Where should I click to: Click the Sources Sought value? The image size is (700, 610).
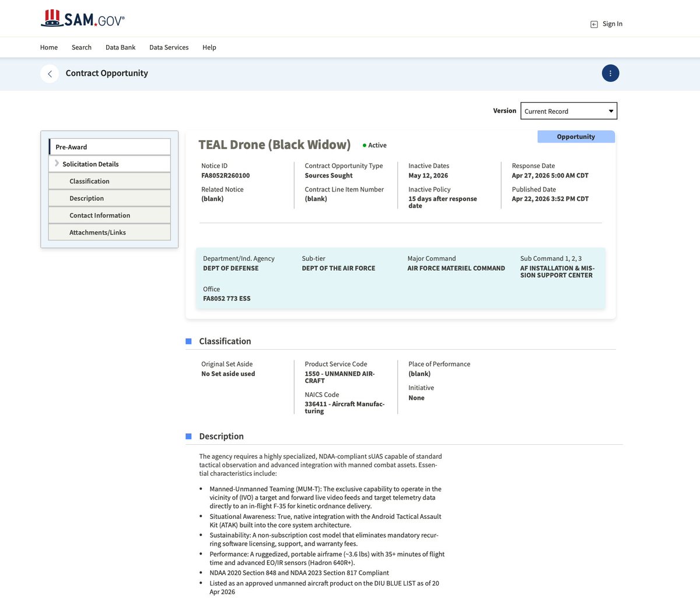click(328, 175)
